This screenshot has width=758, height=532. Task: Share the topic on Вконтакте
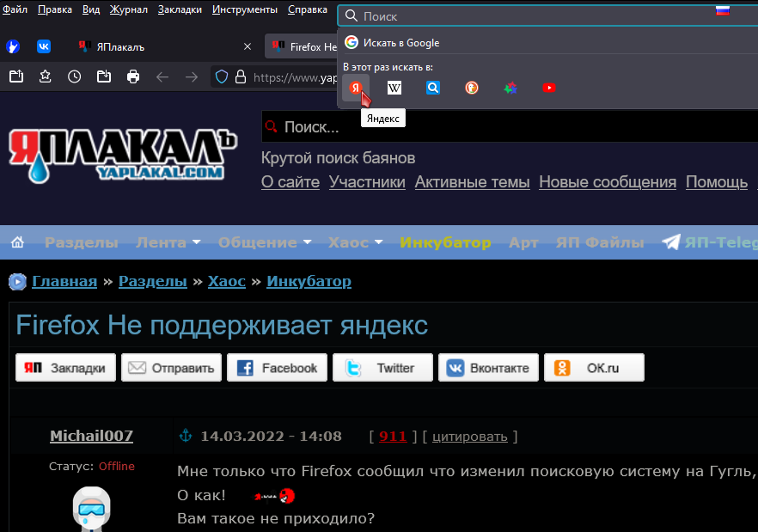pyautogui.click(x=489, y=368)
